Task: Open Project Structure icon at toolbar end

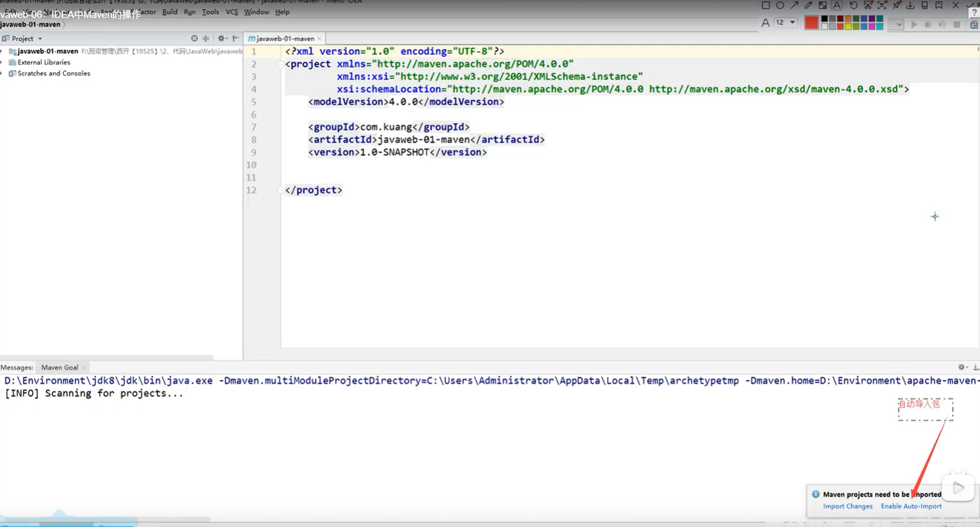Action: (x=974, y=25)
